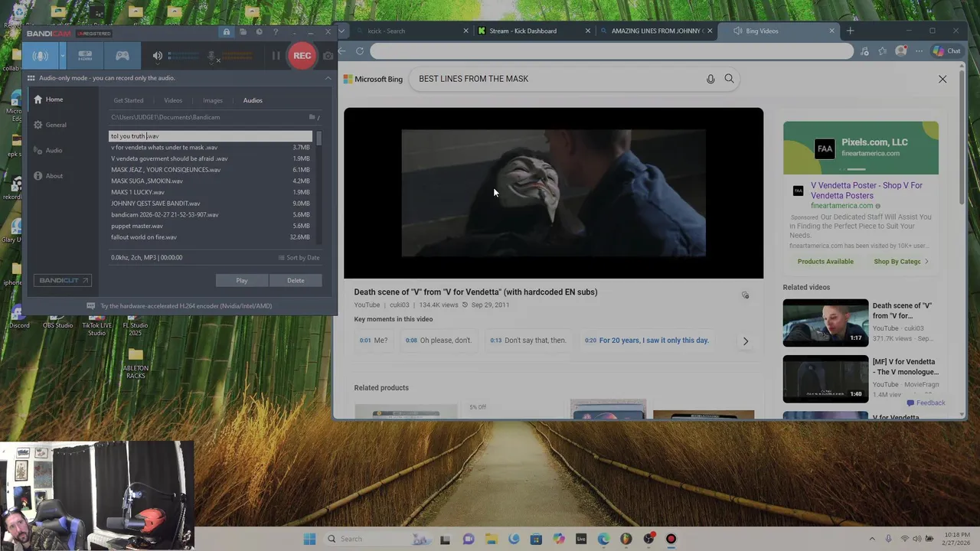Image resolution: width=980 pixels, height=551 pixels.
Task: Click Bandicam lock icon in title bar
Action: coord(227,32)
